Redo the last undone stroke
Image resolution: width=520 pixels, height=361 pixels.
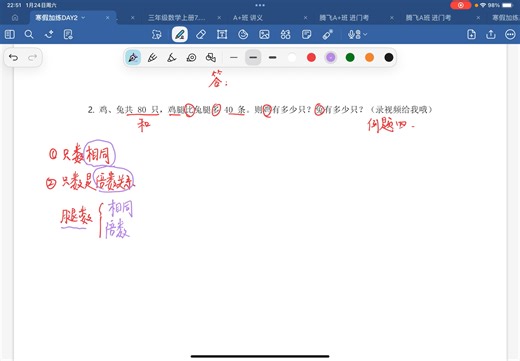click(32, 58)
